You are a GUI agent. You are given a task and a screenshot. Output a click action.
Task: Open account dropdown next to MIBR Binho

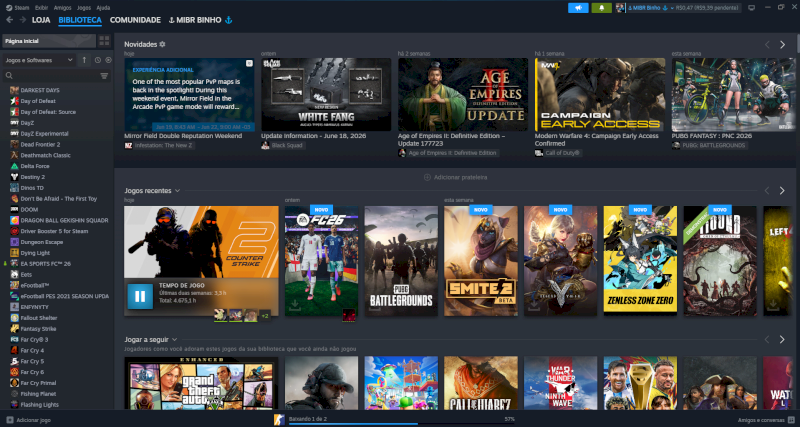[672, 8]
